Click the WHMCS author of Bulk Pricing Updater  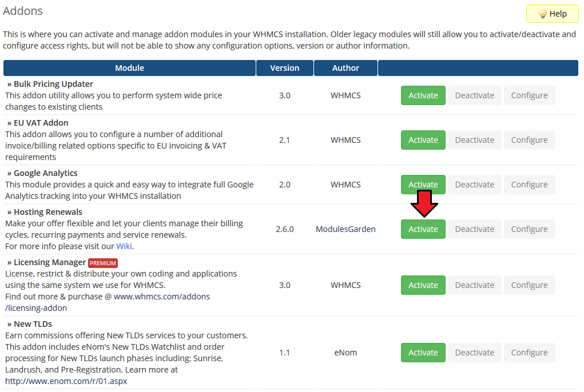[345, 95]
